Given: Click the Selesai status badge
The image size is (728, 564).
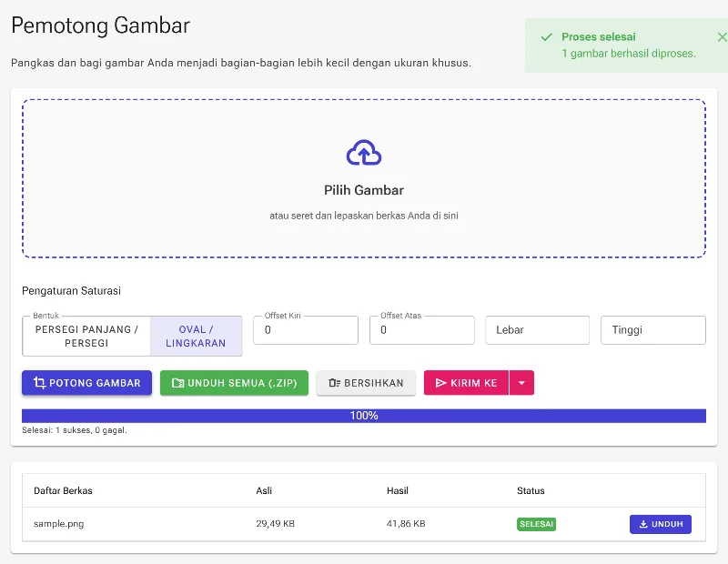Looking at the screenshot, I should 536,524.
